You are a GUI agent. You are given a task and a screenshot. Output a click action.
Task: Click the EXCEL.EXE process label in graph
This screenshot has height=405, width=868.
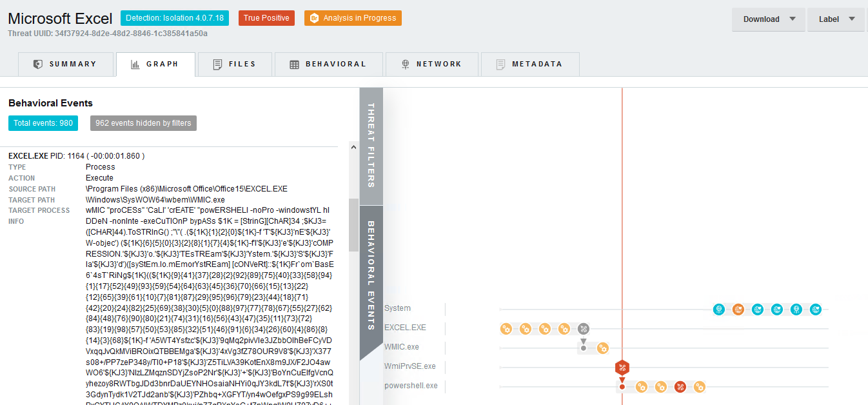405,328
